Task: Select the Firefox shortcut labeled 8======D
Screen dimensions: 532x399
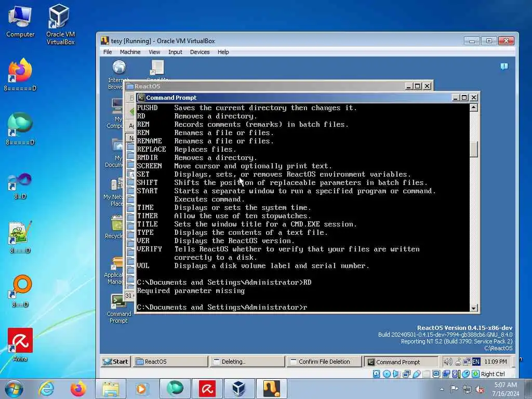Action: 20,75
